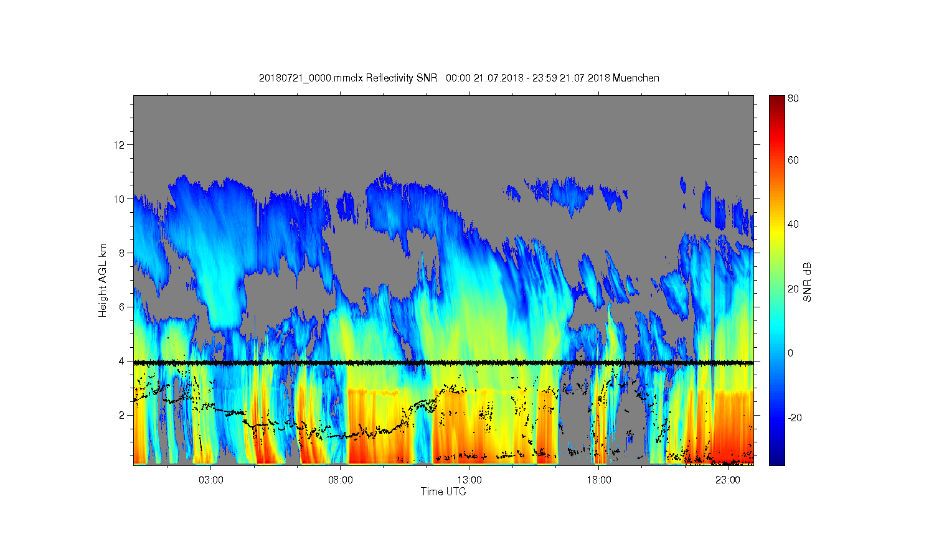
Task: Click the 'Height AGL km' y-axis label
Action: [103, 280]
